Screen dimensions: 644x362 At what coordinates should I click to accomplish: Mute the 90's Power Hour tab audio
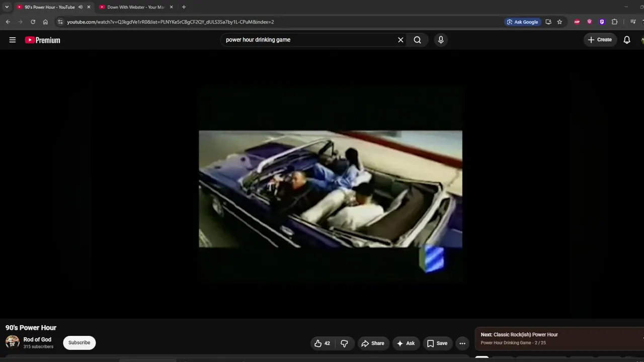pos(80,7)
